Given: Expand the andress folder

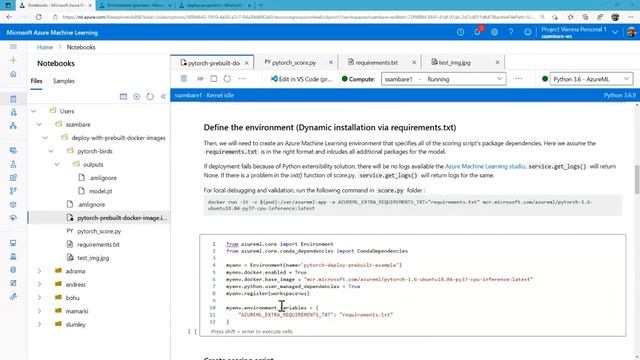Looking at the screenshot, I should coord(39,284).
